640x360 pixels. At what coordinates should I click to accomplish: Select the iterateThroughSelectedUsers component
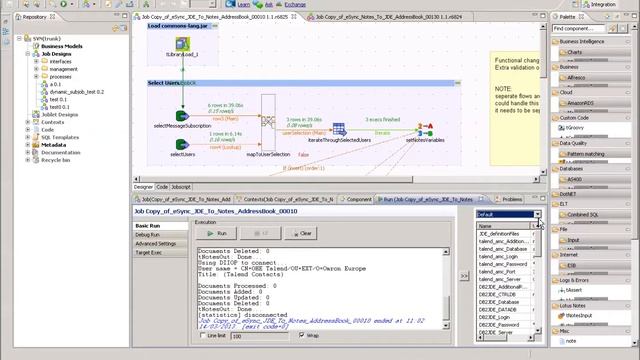pyautogui.click(x=339, y=129)
